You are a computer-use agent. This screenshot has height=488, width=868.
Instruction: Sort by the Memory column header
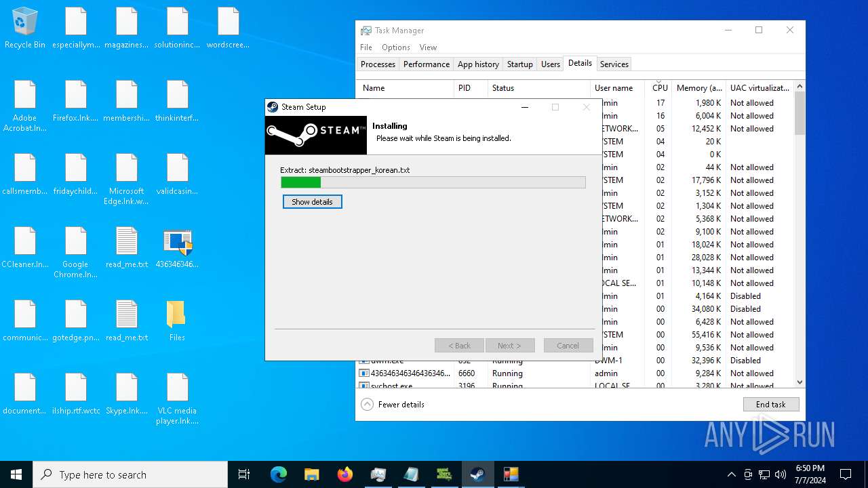pyautogui.click(x=698, y=88)
